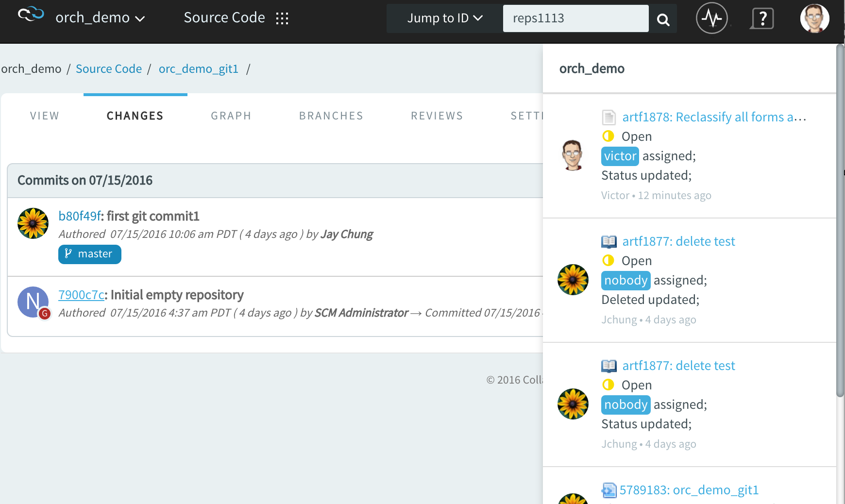845x504 pixels.
Task: Open artf1877 delete test with 'Deleted updated'
Action: coord(678,241)
